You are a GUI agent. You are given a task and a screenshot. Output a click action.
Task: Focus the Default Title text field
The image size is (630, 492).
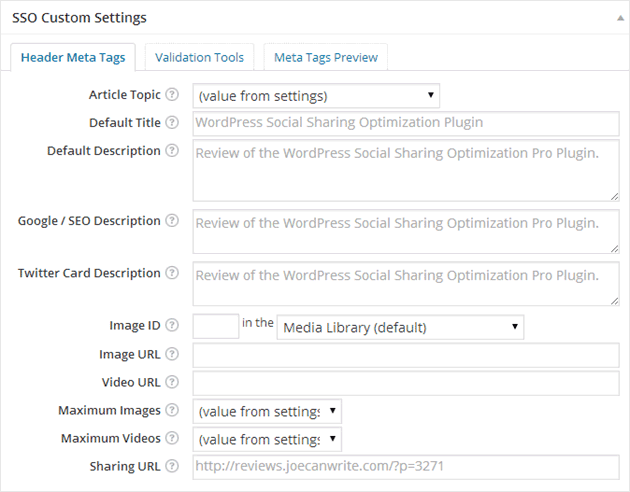tap(406, 123)
